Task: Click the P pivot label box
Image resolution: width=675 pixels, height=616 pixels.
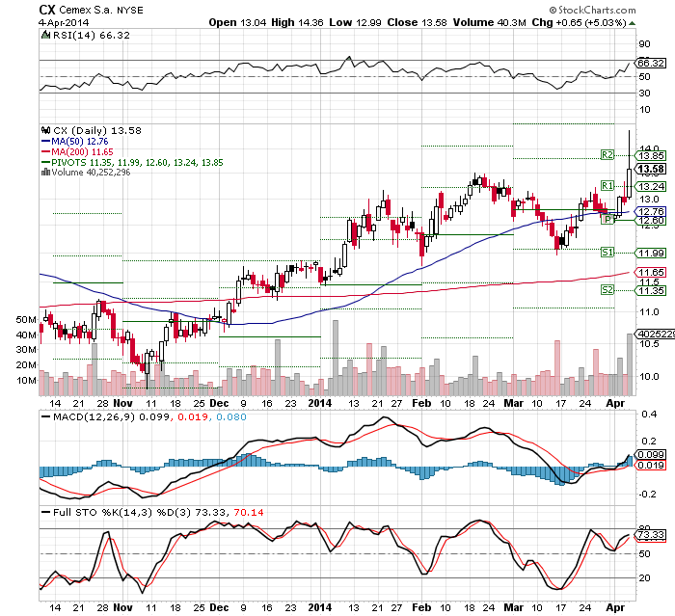Action: [607, 220]
